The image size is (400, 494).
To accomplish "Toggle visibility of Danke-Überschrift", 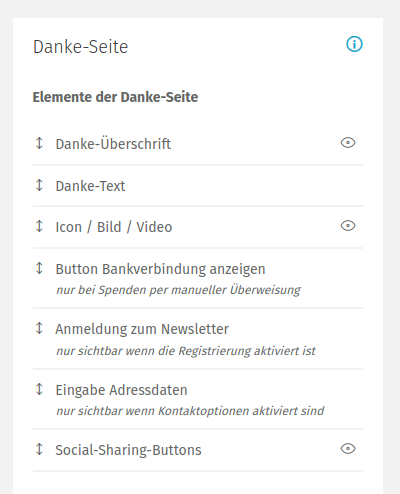I will pyautogui.click(x=348, y=143).
